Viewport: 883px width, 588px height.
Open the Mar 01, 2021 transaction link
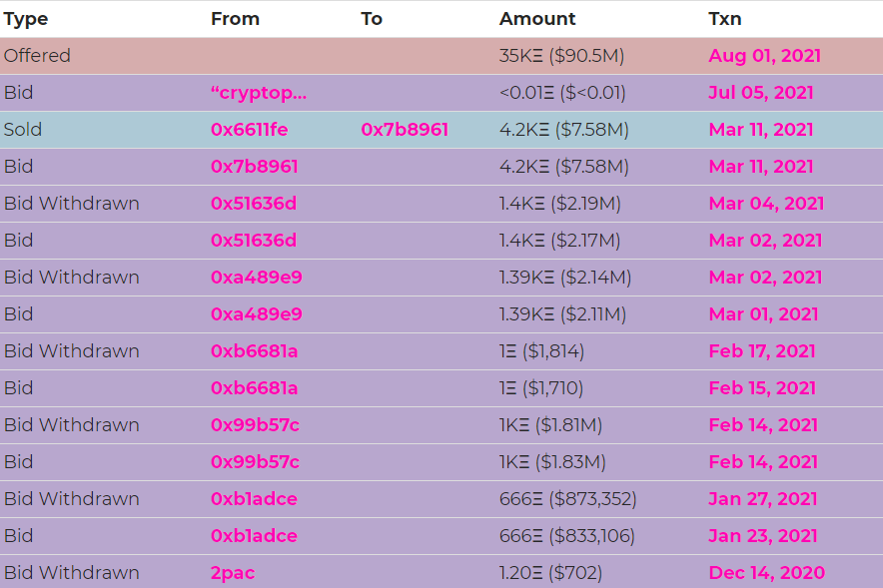(763, 314)
